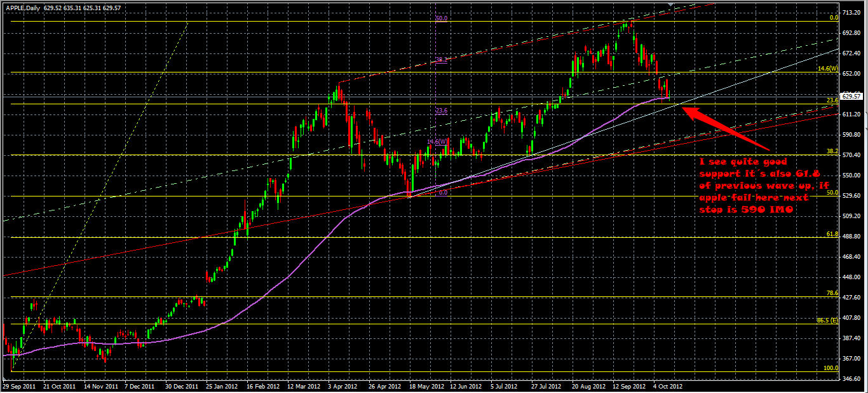Click price axis value 713.20
The image size is (868, 393).
(x=851, y=12)
